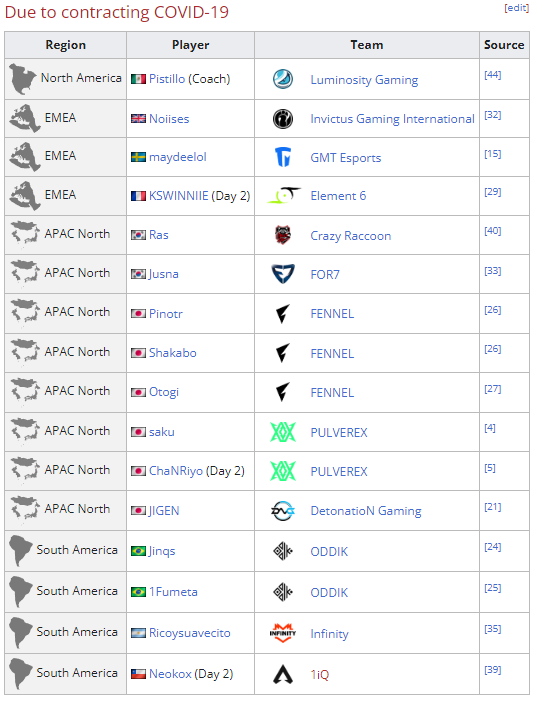Follow source reference 39
This screenshot has height=708, width=544.
(493, 670)
